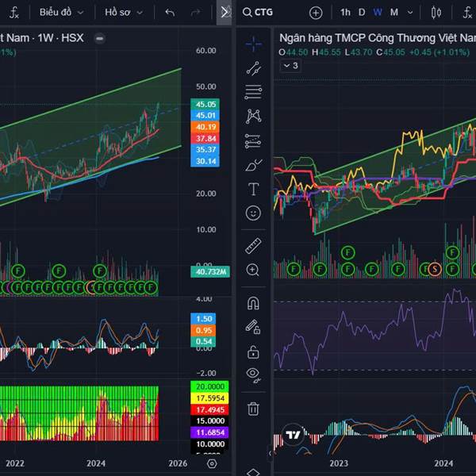
Task: Click the +0.45 (+1.01%) change value
Action: click(440, 52)
